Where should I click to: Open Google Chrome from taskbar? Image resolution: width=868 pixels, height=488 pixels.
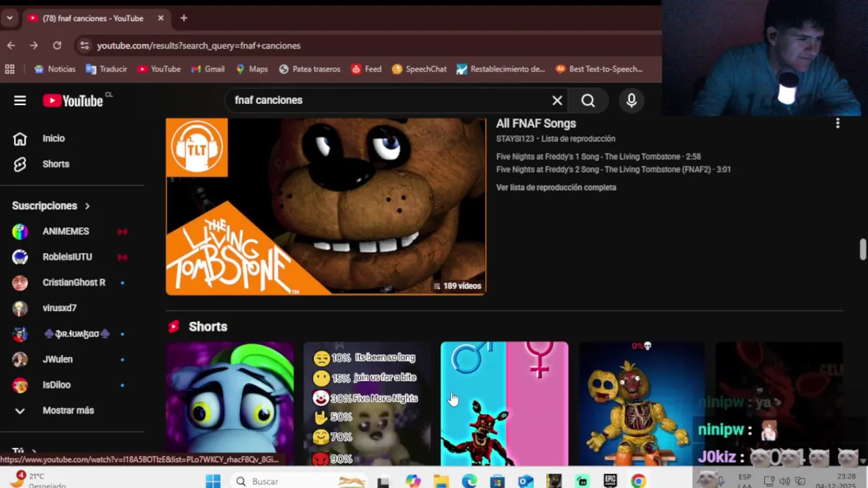[638, 481]
